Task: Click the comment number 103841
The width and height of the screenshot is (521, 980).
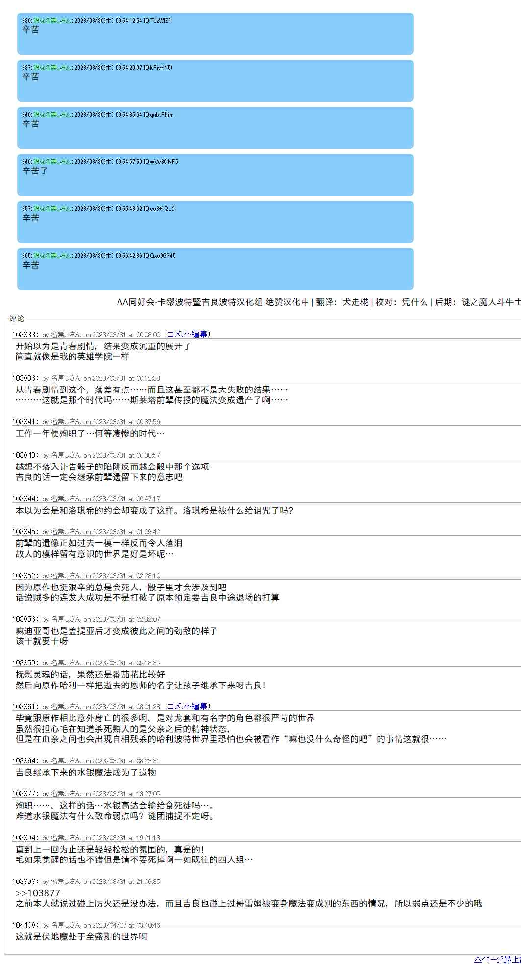Action: coord(24,422)
